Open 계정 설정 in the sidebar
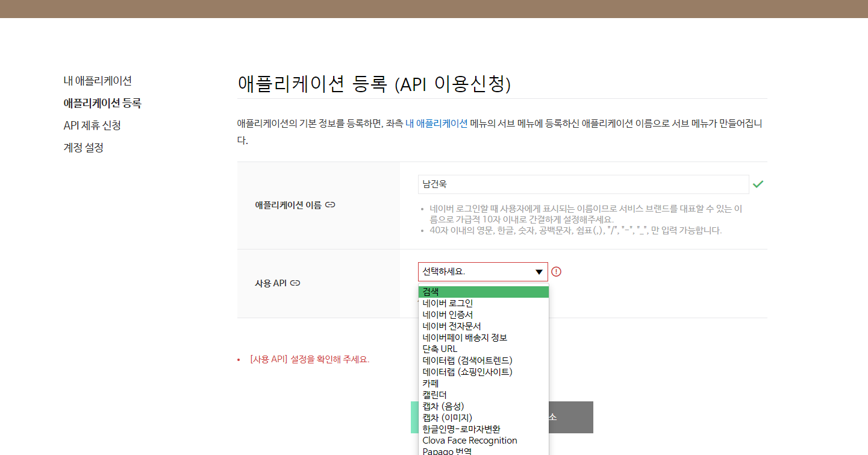This screenshot has height=455, width=868. 83,148
